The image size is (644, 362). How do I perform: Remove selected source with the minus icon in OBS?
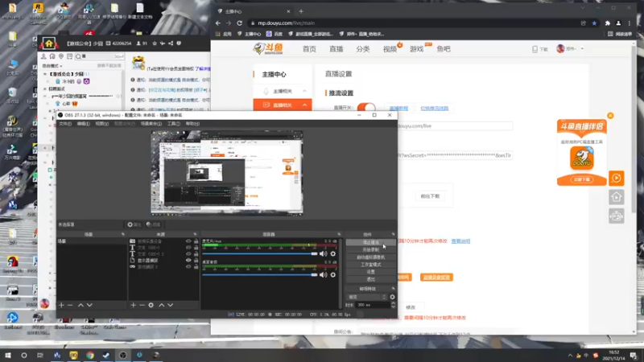pos(142,306)
